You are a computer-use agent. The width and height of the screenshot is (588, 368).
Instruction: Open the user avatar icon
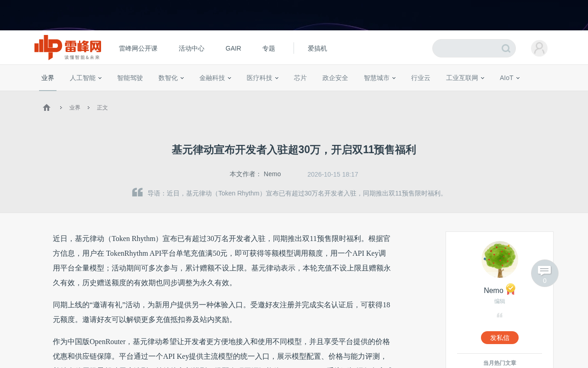(539, 48)
